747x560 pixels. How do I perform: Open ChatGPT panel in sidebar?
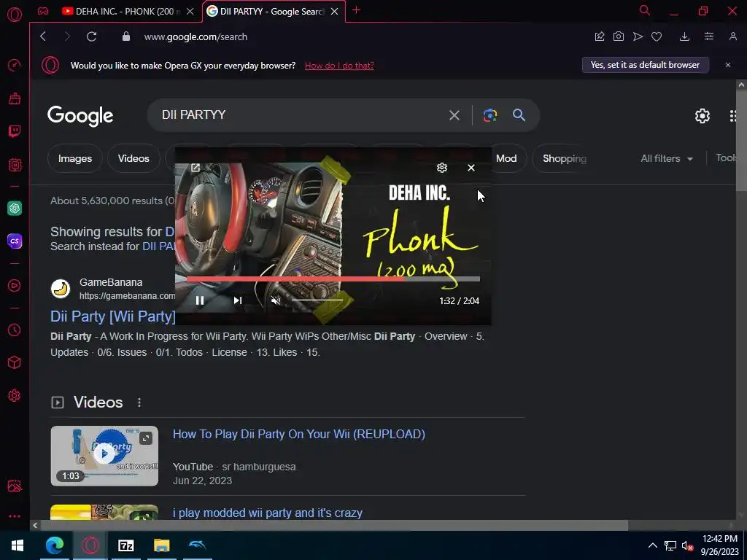[15, 208]
